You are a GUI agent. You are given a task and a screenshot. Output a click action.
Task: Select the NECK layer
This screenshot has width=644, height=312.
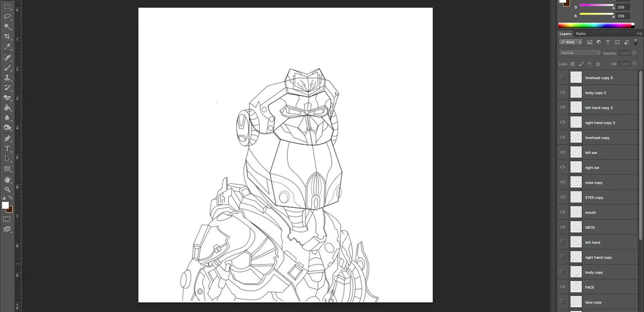(x=598, y=228)
